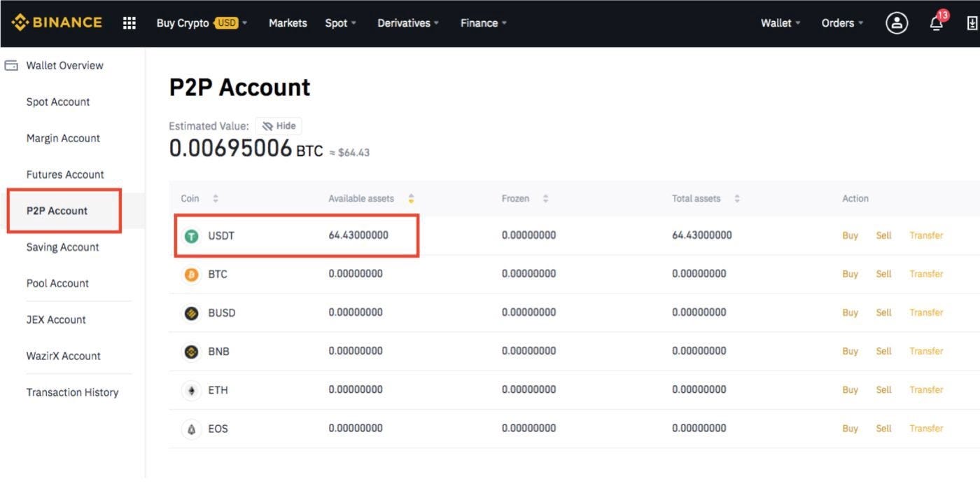980x491 pixels.
Task: Click Sell in the ETH row
Action: 883,390
